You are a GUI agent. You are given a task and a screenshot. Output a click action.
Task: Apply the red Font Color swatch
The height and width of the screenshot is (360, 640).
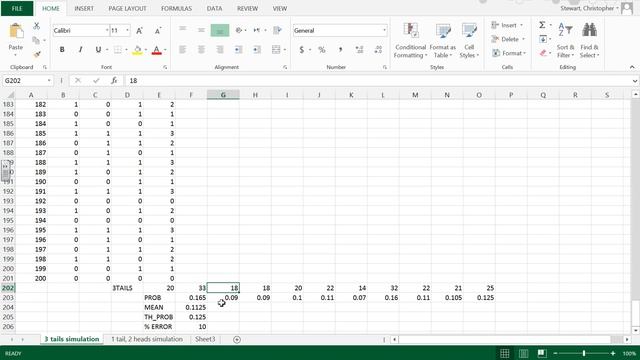coord(156,50)
